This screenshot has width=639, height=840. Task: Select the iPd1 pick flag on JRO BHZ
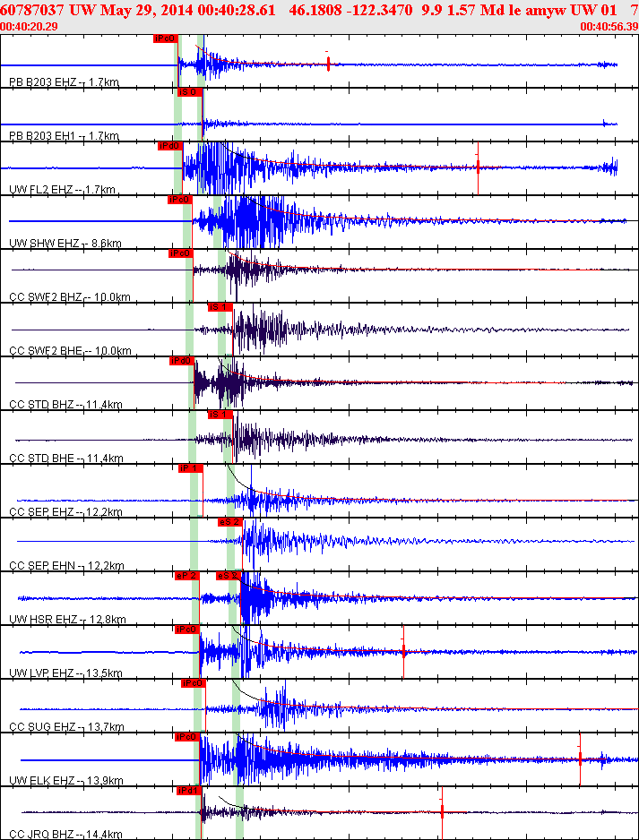click(x=189, y=791)
